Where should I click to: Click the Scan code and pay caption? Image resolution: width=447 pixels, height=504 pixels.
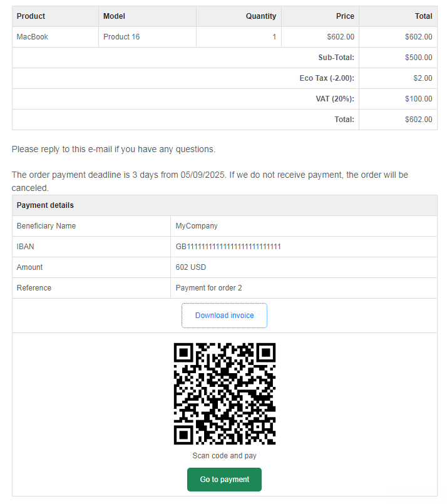click(224, 455)
